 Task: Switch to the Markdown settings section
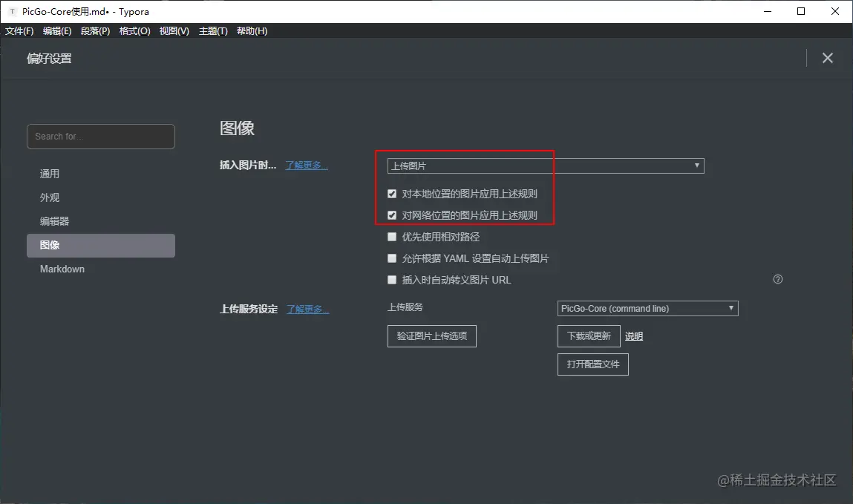coord(62,269)
